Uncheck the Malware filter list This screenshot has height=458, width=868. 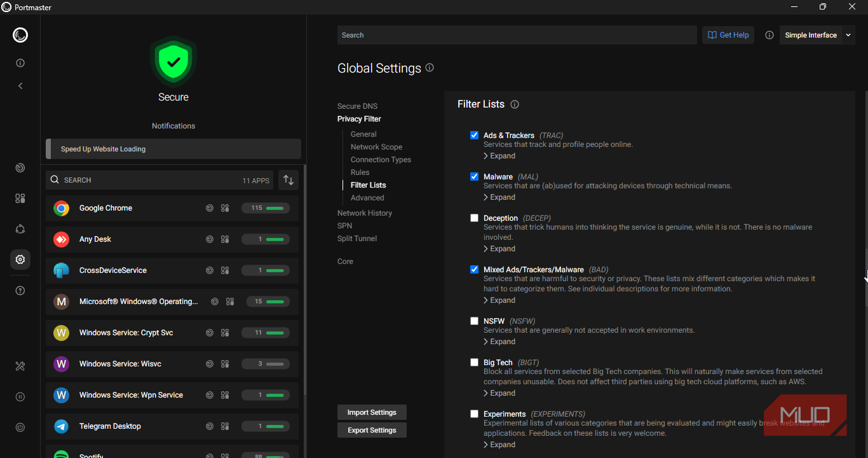[474, 177]
